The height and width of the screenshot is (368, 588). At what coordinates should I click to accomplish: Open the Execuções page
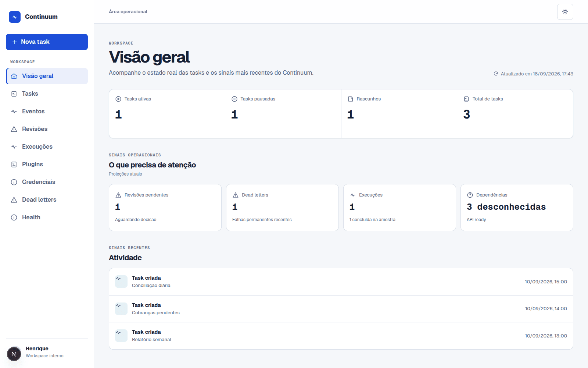47,147
